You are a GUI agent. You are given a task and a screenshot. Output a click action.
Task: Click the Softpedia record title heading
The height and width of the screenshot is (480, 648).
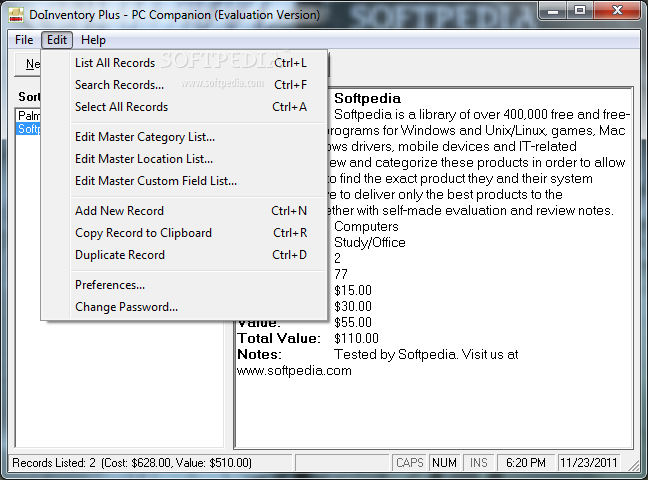click(x=367, y=98)
